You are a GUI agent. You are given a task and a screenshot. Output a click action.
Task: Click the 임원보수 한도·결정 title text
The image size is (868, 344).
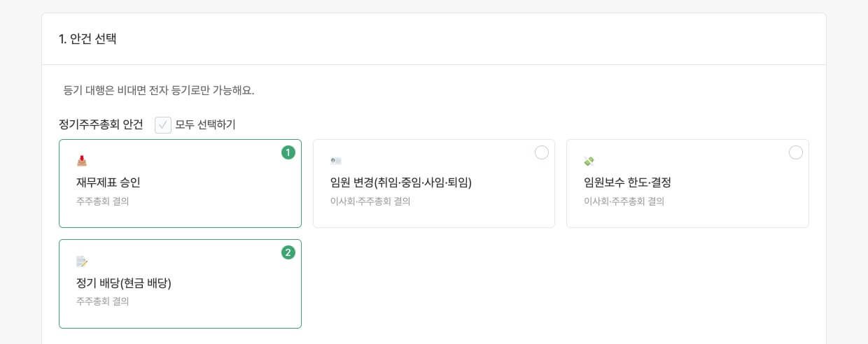(x=627, y=182)
